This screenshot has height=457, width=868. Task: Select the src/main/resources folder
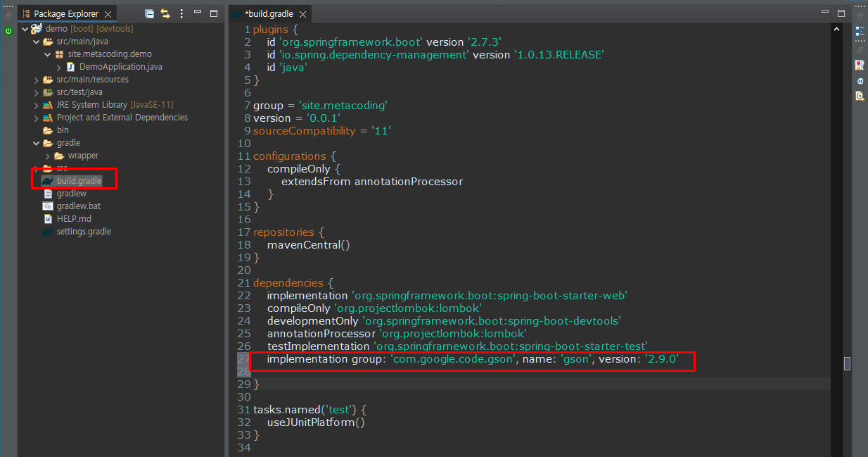coord(86,80)
